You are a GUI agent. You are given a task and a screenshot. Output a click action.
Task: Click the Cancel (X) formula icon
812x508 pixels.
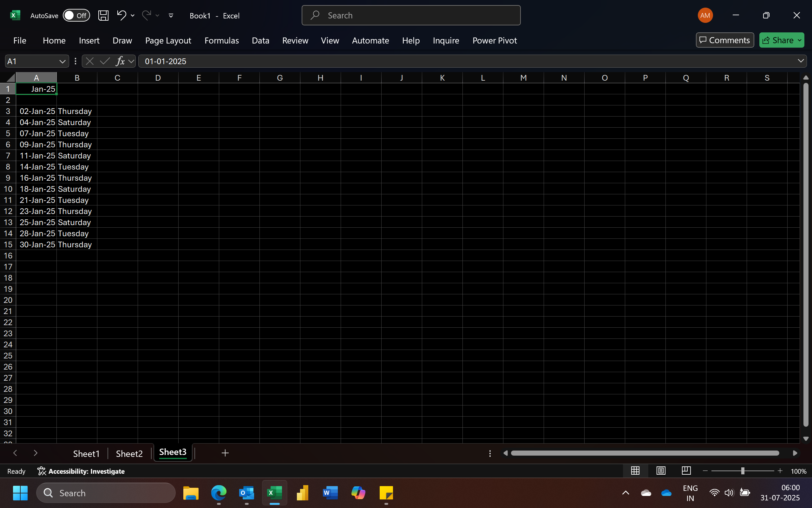(x=89, y=61)
